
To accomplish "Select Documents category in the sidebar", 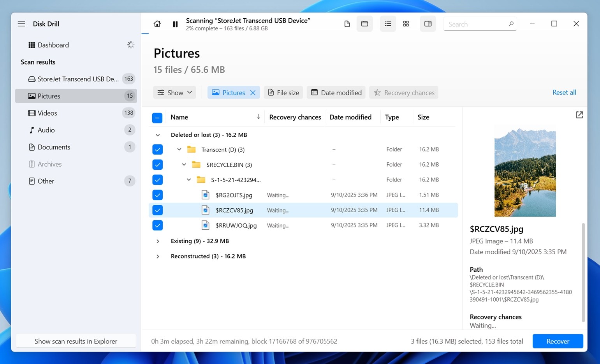I will (x=54, y=147).
